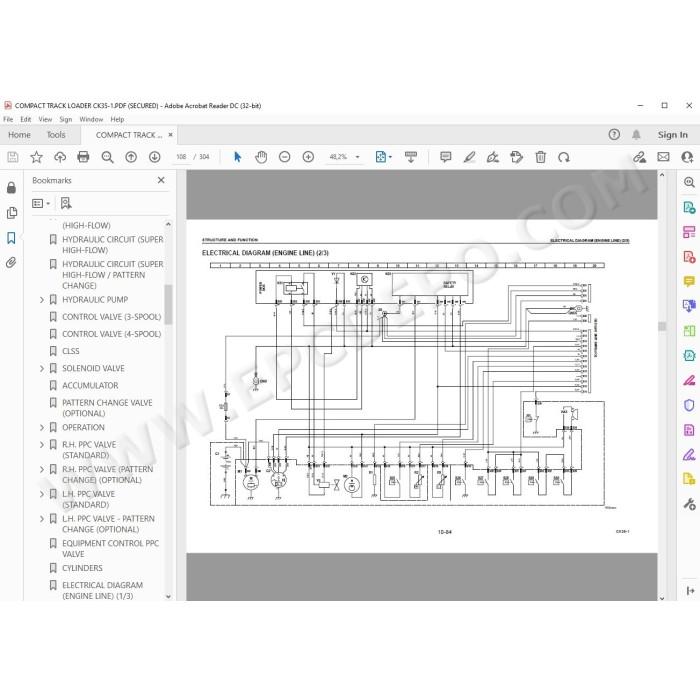Expand the SOLENOID VALVE bookmark

click(42, 368)
